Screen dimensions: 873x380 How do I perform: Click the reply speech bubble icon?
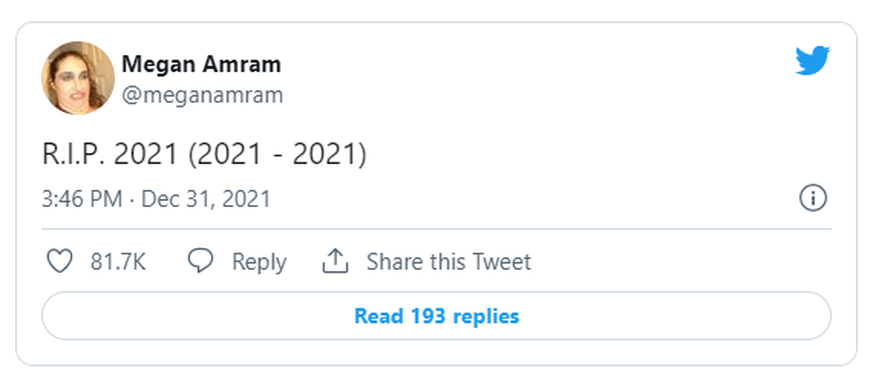[200, 261]
